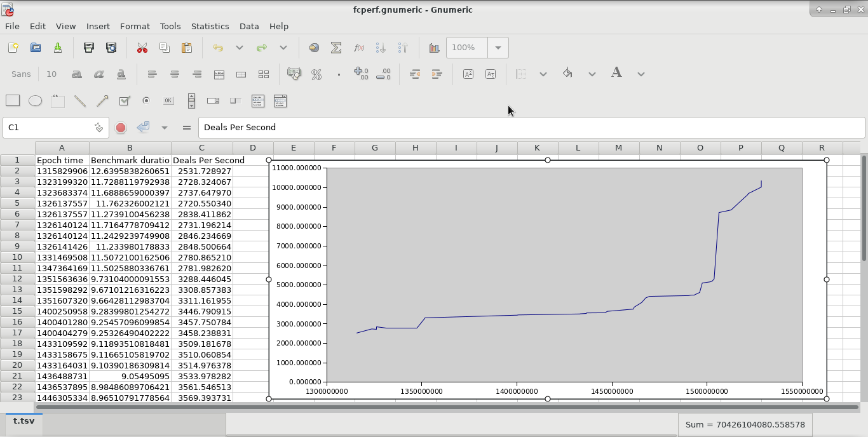Toggle subscript formatting
Viewport: 868px width, 437px height.
pos(491,74)
